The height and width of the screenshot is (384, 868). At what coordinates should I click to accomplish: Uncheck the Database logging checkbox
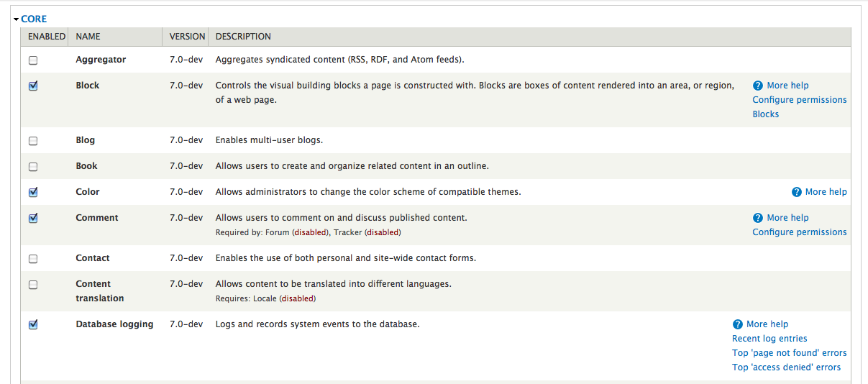click(33, 324)
